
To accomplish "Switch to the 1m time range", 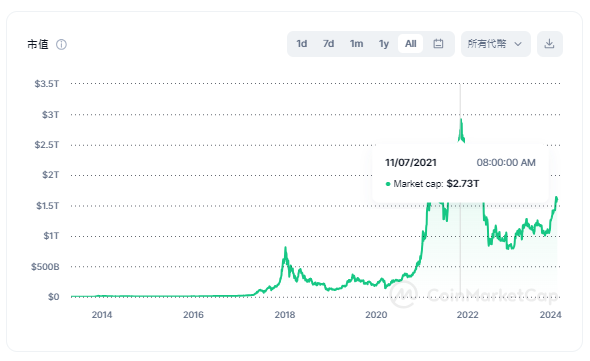I will pyautogui.click(x=356, y=44).
